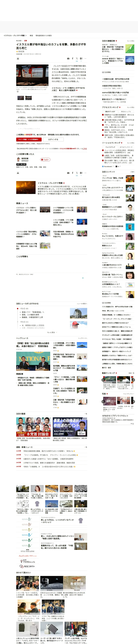
Task: Switch to the はてなブックマーク tab
Action: click(x=126, y=147)
